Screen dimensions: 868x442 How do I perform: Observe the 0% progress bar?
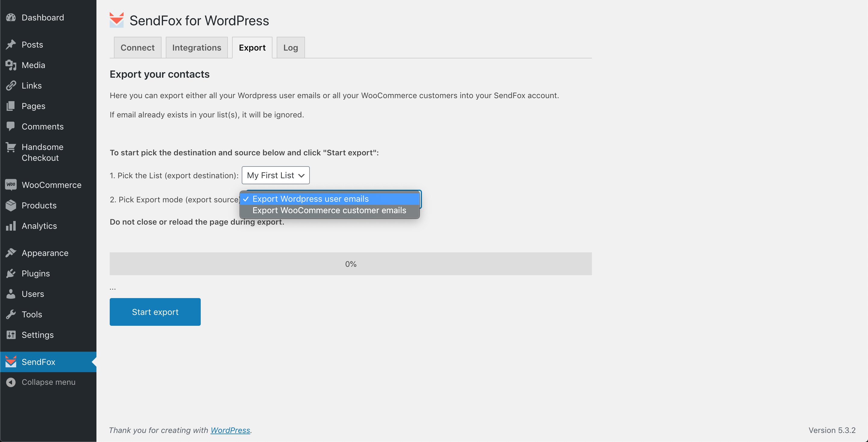[x=351, y=263]
